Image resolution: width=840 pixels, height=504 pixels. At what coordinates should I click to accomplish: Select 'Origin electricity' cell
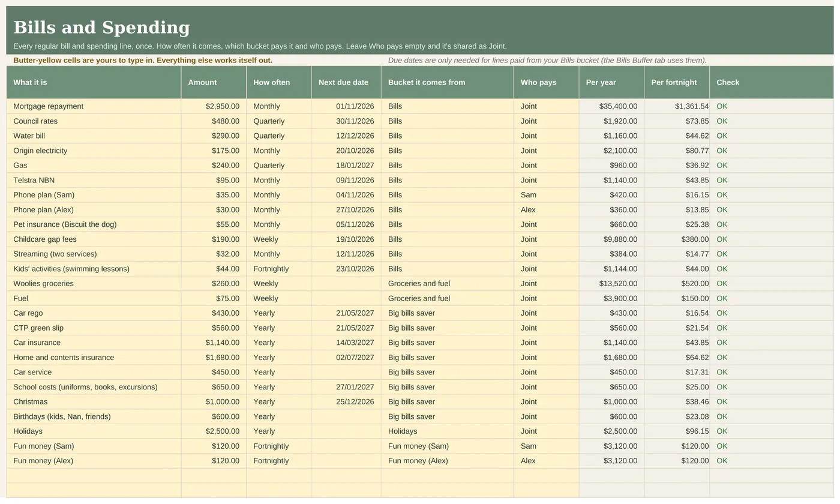94,151
